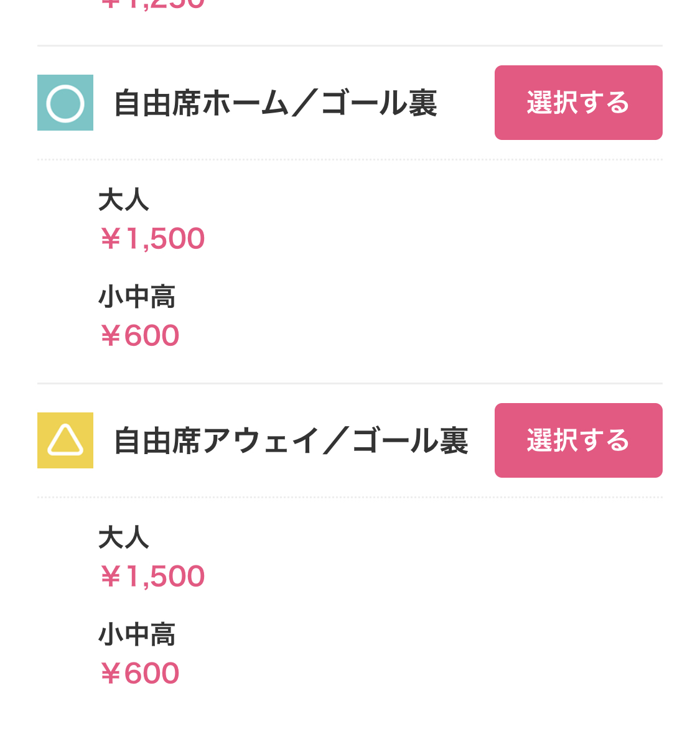This screenshot has width=700, height=734.
Task: Click the ￥1,500 adult price for away seats
Action: (x=152, y=577)
